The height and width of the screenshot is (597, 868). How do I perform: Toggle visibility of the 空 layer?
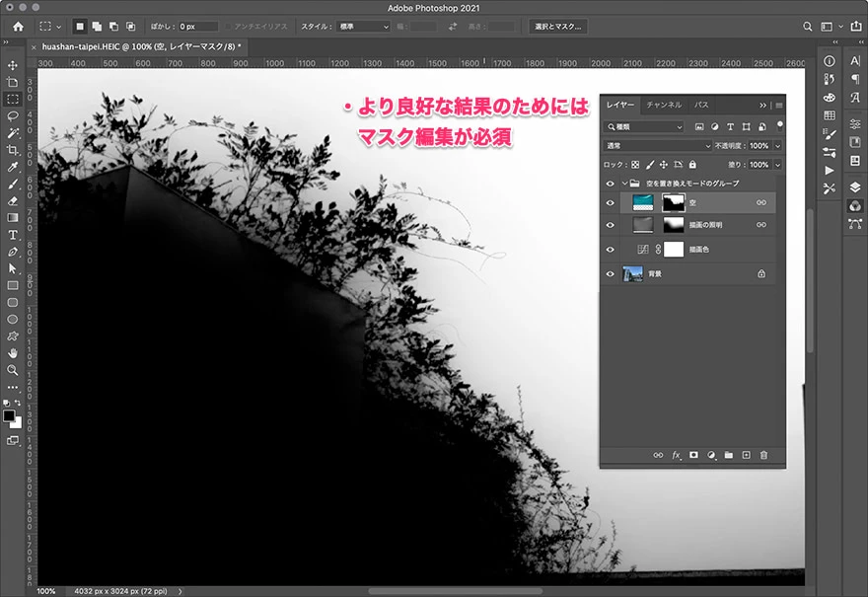[x=611, y=202]
